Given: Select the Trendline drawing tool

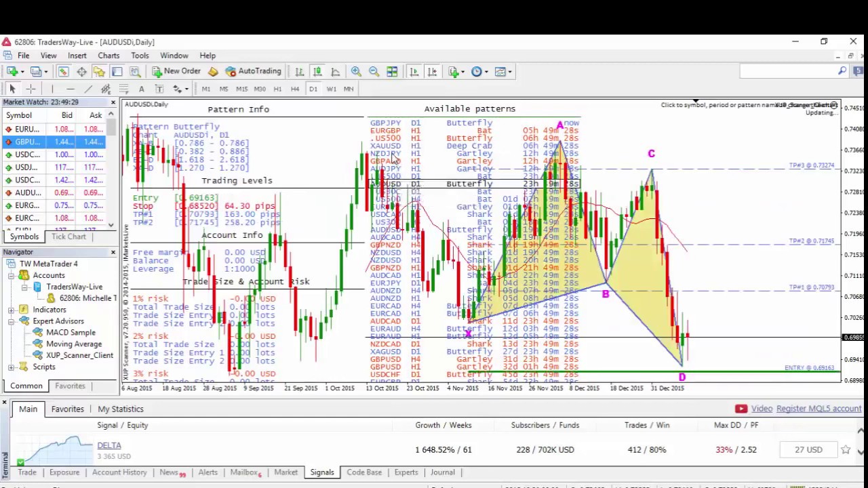Looking at the screenshot, I should tap(88, 89).
